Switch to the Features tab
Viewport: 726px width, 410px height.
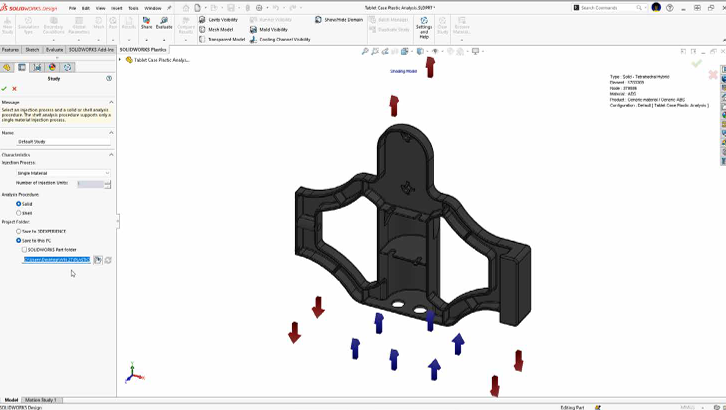[11, 50]
